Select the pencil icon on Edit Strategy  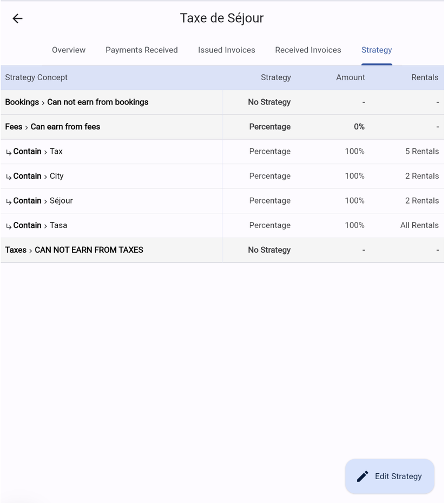click(362, 476)
